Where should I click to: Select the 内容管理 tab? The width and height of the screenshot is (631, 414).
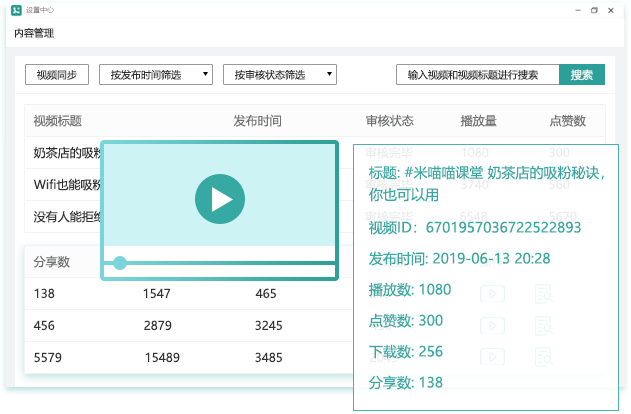click(x=34, y=33)
